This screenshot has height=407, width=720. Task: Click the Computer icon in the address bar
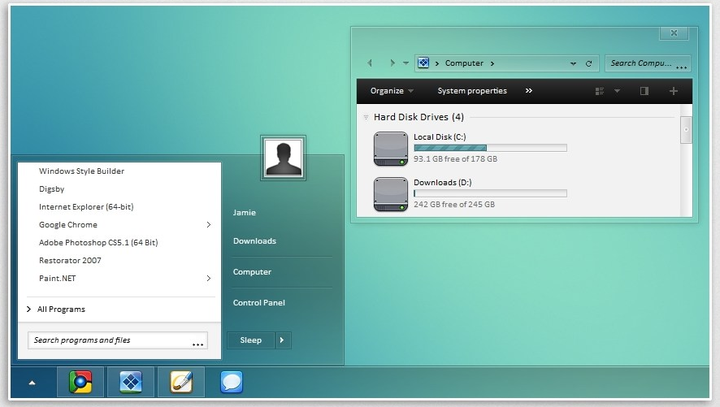(x=423, y=63)
